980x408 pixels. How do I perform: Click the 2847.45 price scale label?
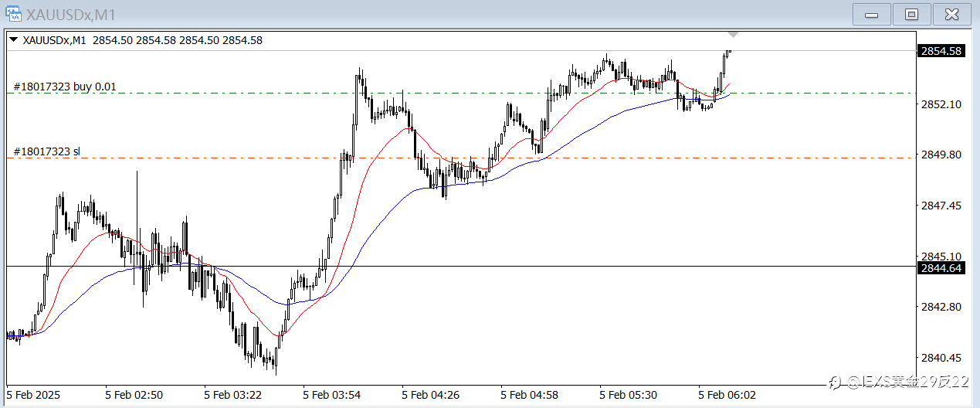[941, 206]
